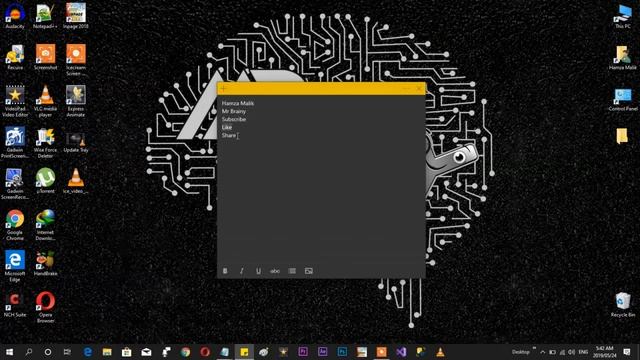Toggle Italic formatting in the sticky note
Screen dimensions: 640x360
tap(242, 271)
